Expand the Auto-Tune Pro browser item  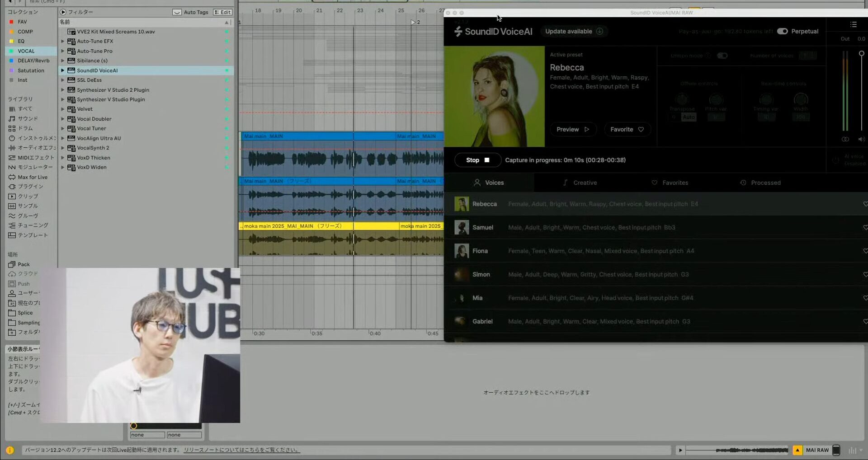pyautogui.click(x=63, y=51)
